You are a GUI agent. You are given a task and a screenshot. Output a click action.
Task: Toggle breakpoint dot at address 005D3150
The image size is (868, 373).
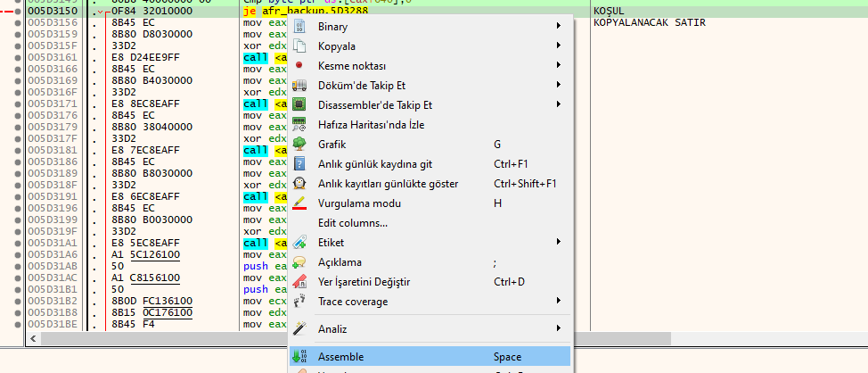[18, 11]
